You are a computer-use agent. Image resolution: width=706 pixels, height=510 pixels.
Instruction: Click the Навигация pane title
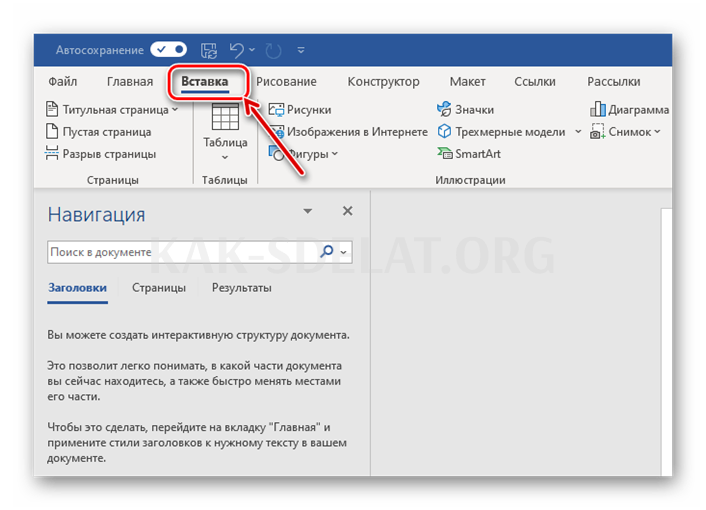96,214
